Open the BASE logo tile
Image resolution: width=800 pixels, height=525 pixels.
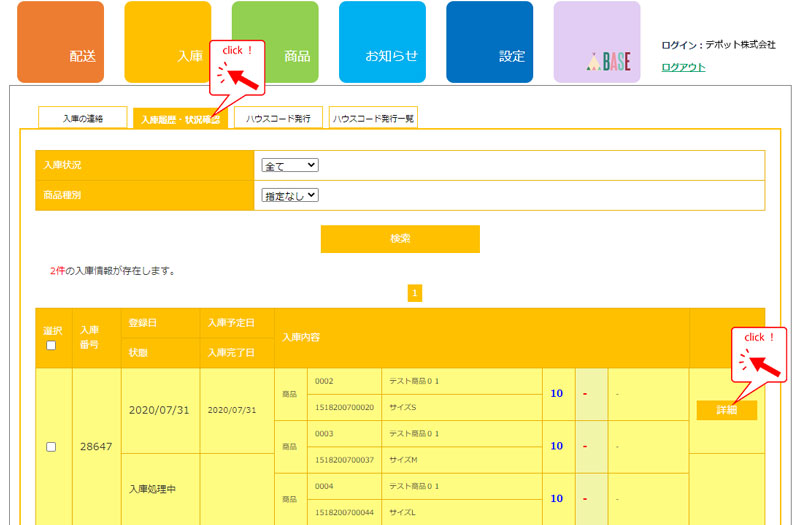(x=597, y=42)
